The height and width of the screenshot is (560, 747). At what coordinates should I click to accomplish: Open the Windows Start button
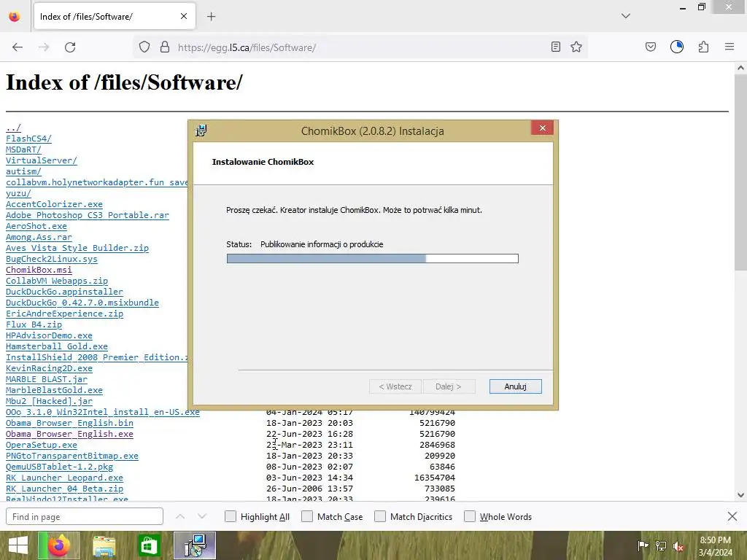pos(18,545)
